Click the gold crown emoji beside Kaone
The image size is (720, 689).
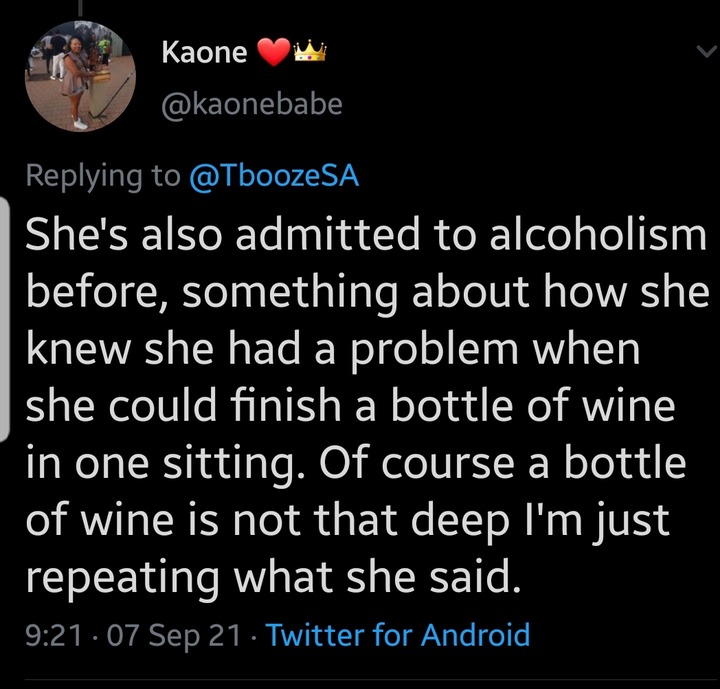[309, 51]
